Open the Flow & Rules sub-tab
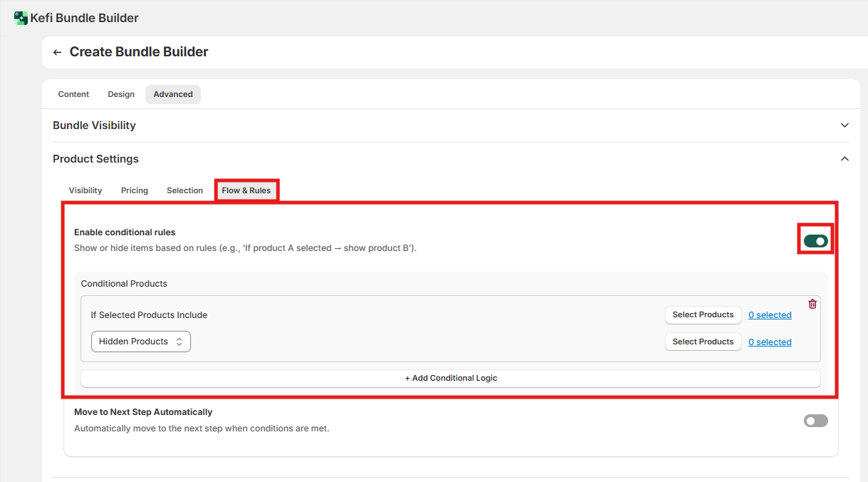The height and width of the screenshot is (482, 868). point(247,190)
